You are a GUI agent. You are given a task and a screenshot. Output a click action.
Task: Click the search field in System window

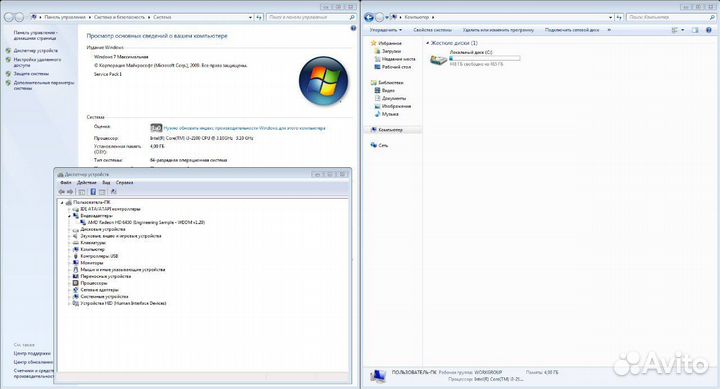tap(311, 17)
